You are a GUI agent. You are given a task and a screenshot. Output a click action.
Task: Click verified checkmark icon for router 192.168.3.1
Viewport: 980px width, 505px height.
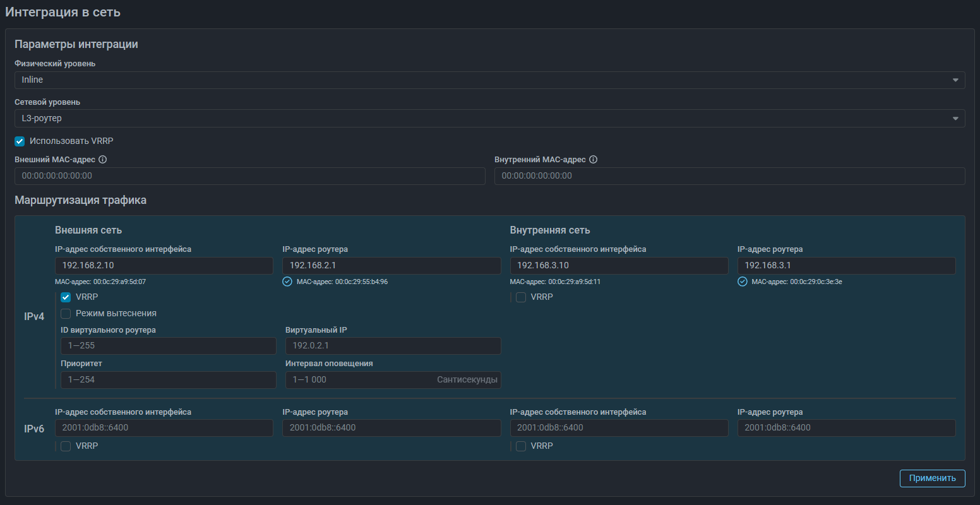point(743,282)
